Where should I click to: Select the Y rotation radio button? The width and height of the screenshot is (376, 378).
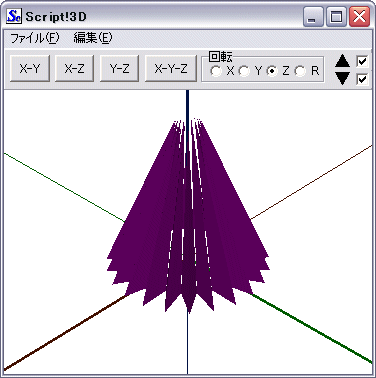coord(244,71)
